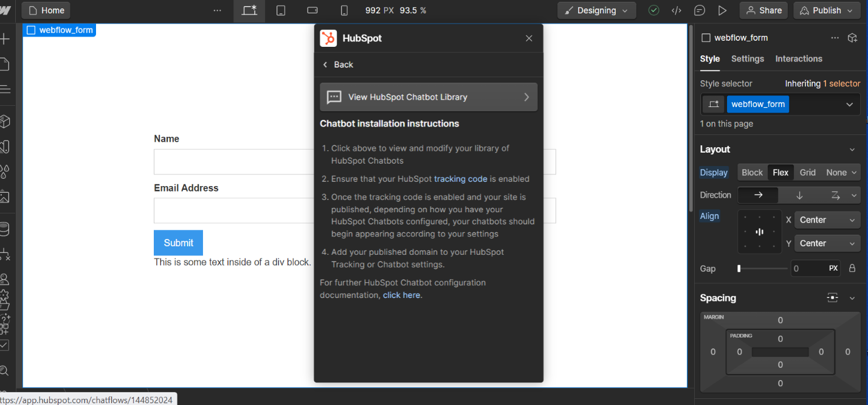Image resolution: width=868 pixels, height=405 pixels.
Task: Lock the gap values icon
Action: point(852,268)
